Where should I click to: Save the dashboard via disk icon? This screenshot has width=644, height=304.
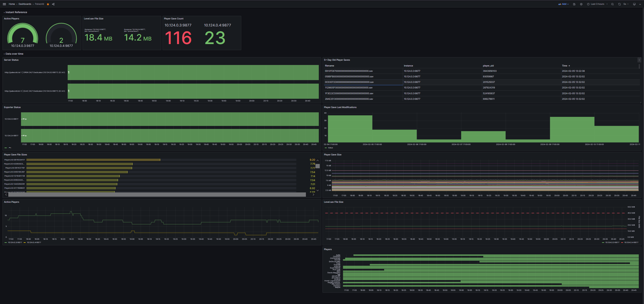tap(574, 4)
